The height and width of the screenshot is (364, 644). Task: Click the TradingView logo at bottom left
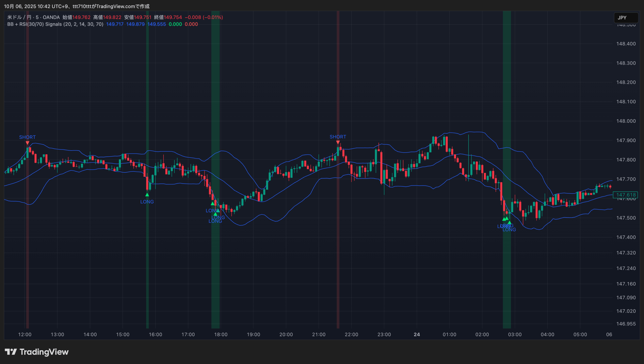click(x=36, y=352)
